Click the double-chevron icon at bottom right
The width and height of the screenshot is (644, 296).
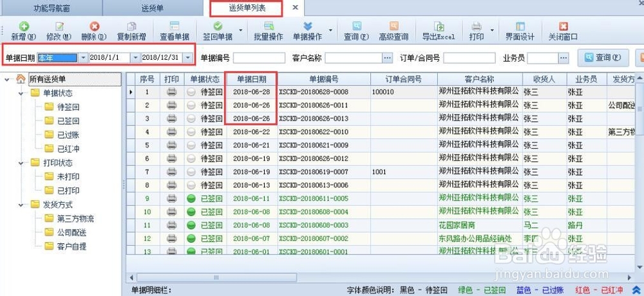tap(636, 290)
